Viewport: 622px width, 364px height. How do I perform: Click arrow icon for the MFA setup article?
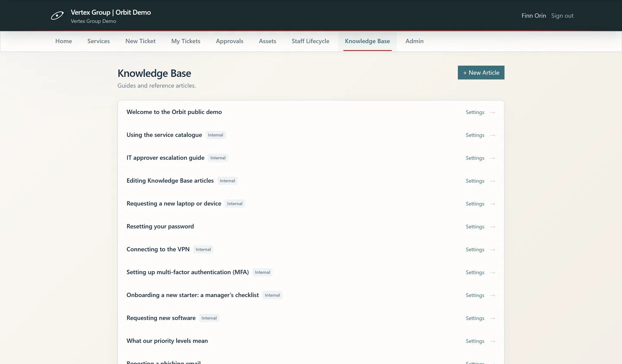click(x=492, y=272)
